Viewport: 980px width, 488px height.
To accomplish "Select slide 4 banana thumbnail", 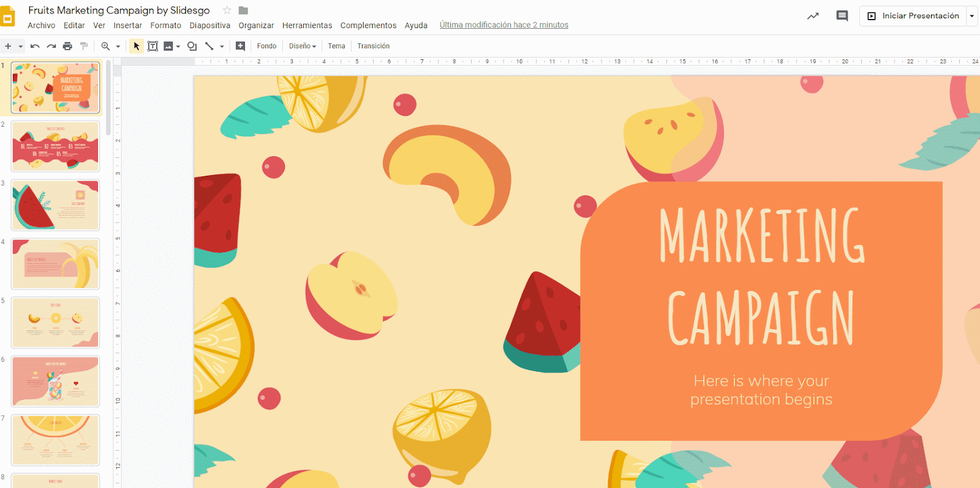I will pos(55,264).
